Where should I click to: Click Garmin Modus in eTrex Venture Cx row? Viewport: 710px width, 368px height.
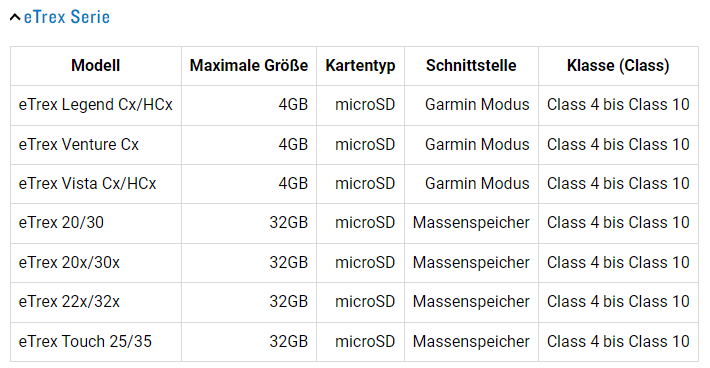[x=477, y=145]
